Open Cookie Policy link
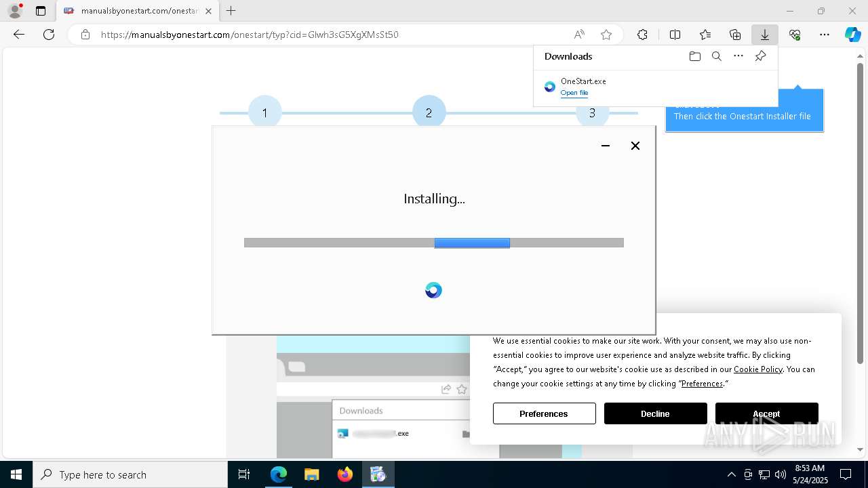Image resolution: width=868 pixels, height=488 pixels. pos(758,369)
